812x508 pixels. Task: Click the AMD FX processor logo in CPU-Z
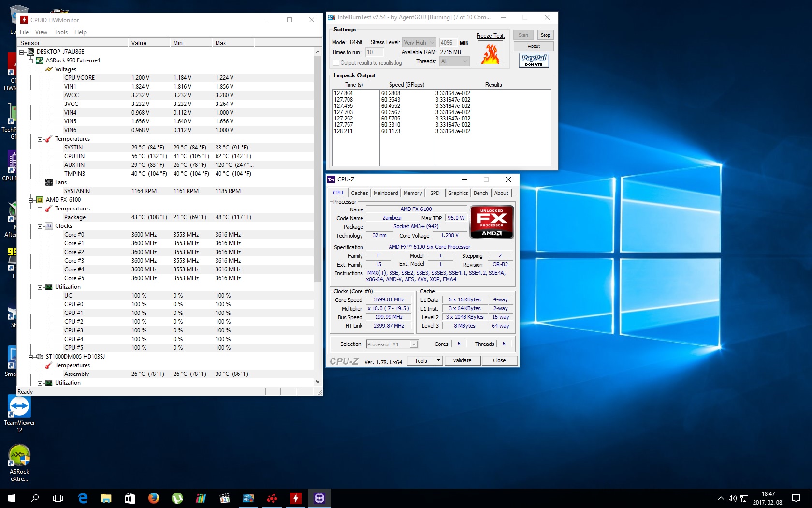pos(492,222)
